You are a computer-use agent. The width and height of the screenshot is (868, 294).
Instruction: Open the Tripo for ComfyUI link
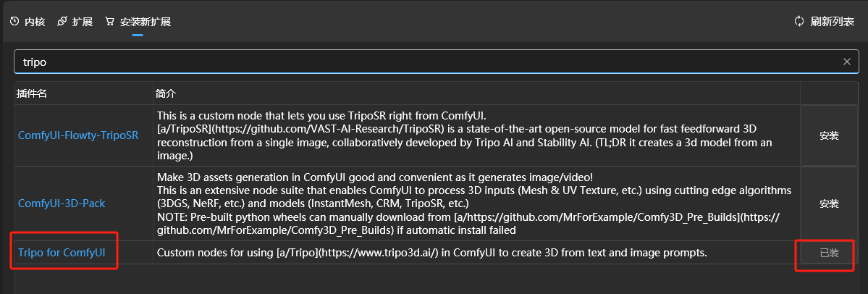62,253
